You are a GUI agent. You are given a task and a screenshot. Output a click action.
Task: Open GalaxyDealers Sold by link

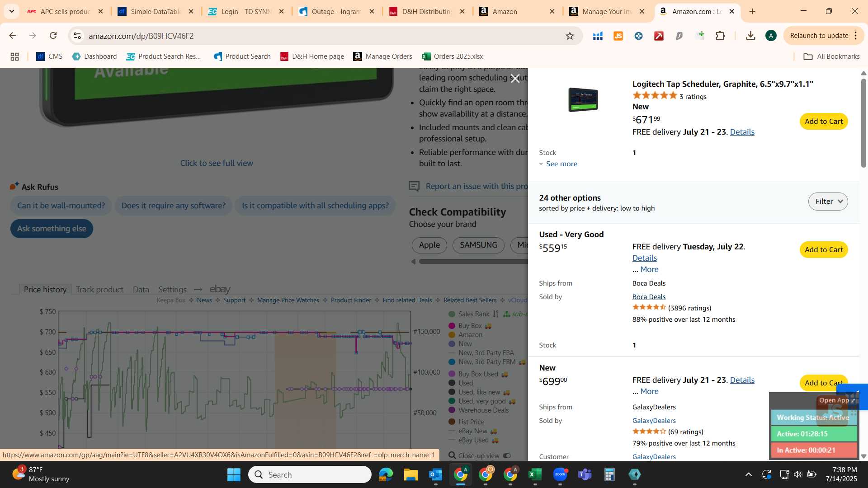(x=654, y=421)
